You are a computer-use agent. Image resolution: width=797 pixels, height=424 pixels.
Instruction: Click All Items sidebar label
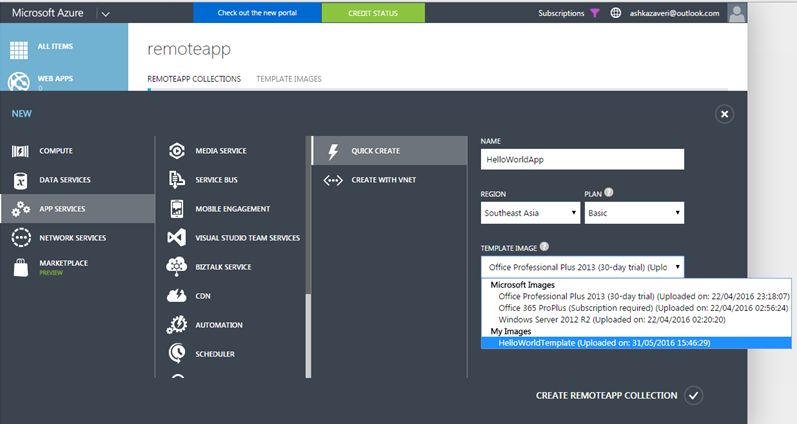tap(55, 46)
